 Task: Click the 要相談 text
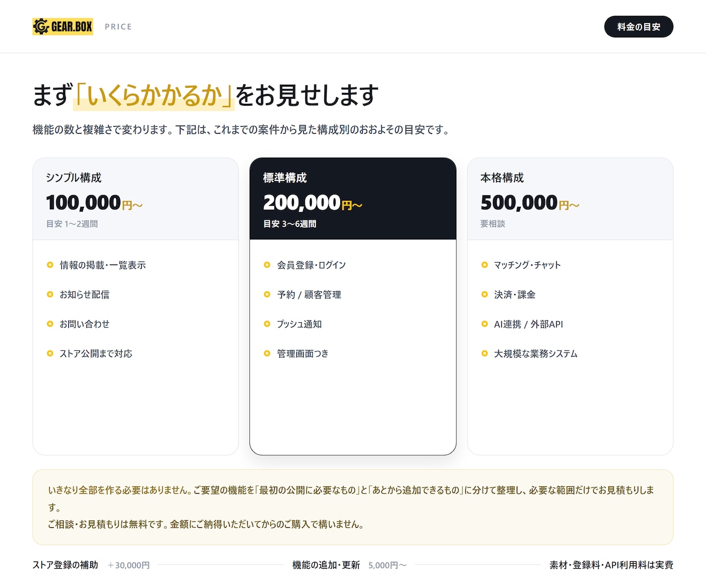[x=492, y=224]
